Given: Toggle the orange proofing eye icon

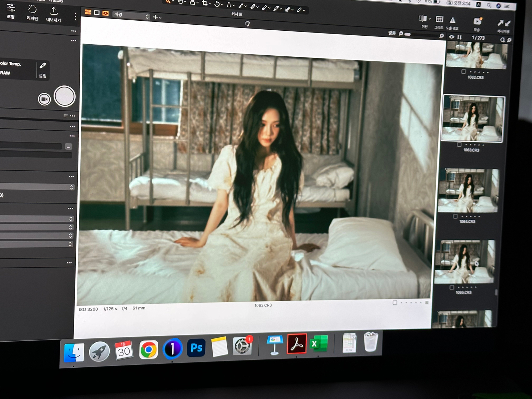Looking at the screenshot, I should point(105,13).
